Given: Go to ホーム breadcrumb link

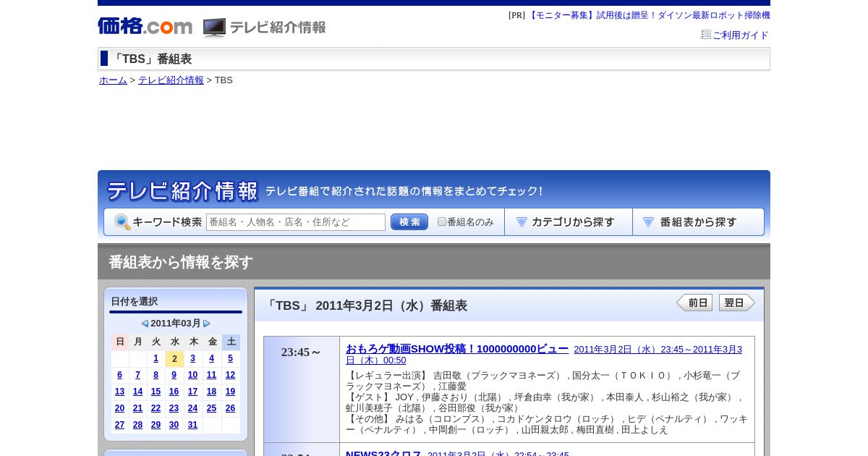Looking at the screenshot, I should [113, 80].
